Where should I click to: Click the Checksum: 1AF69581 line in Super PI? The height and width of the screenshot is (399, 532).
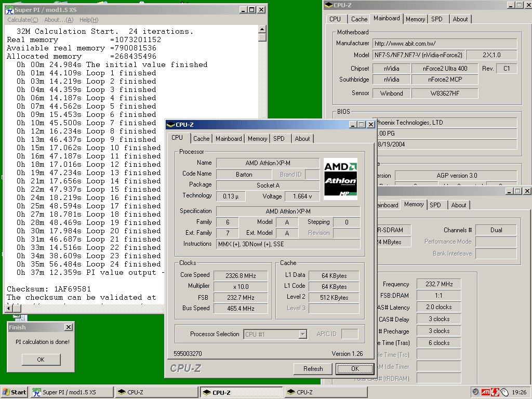tap(49, 289)
